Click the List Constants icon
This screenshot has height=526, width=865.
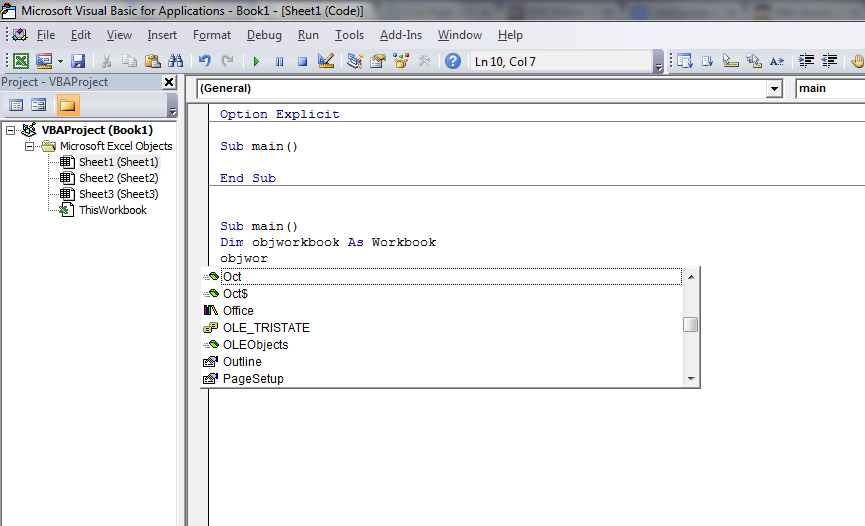point(708,61)
